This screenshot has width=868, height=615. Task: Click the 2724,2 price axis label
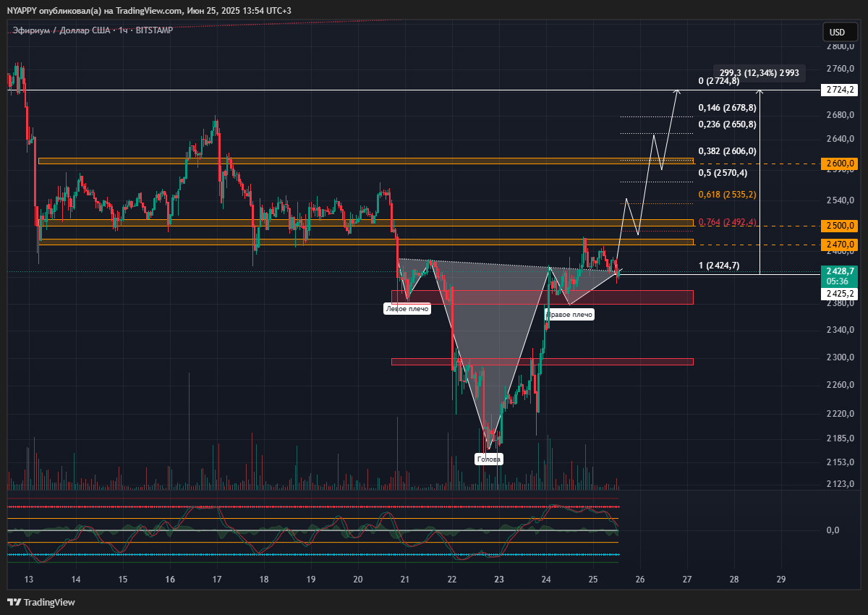pyautogui.click(x=839, y=90)
